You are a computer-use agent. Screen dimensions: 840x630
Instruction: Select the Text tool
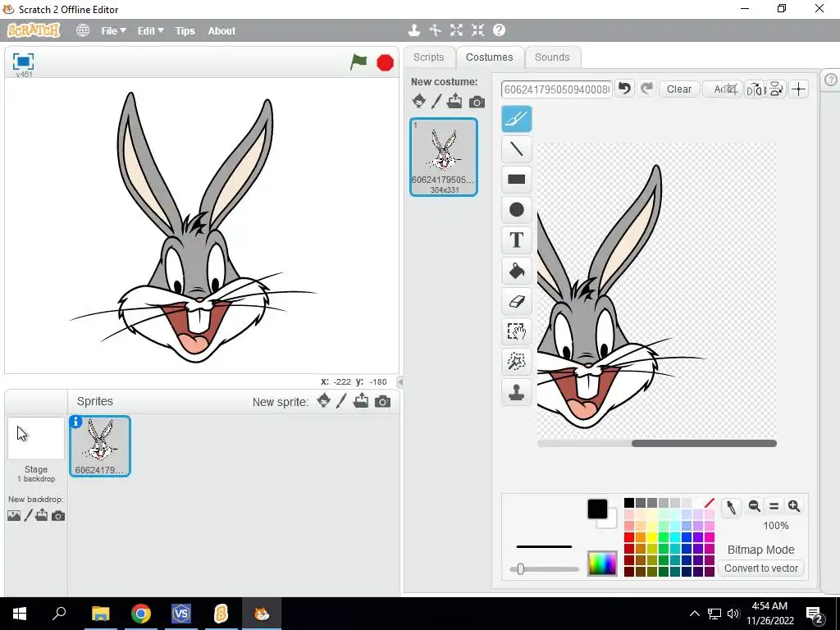point(517,240)
